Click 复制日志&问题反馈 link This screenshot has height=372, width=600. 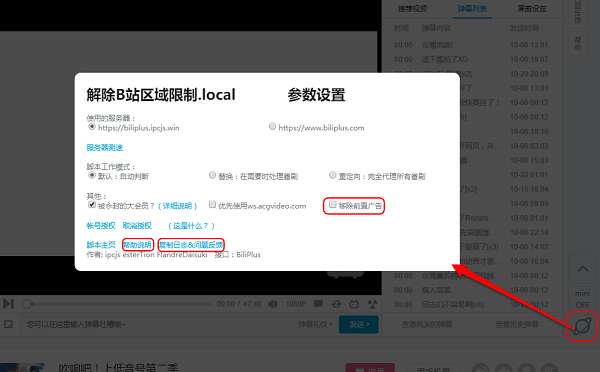tap(191, 245)
